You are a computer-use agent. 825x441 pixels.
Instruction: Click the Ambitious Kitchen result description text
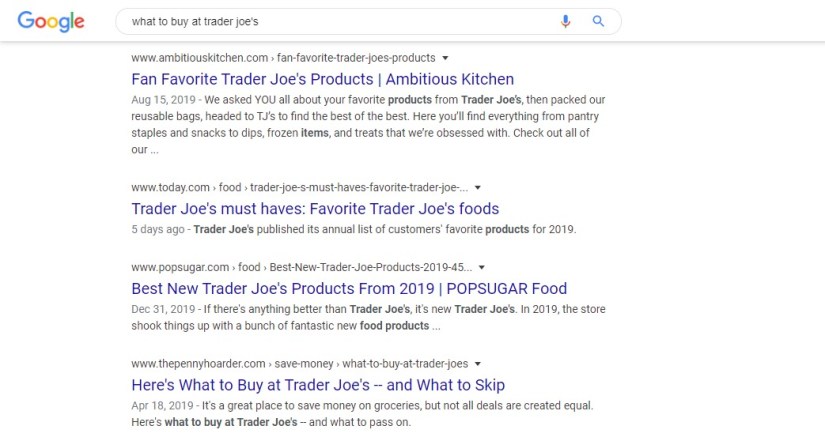pos(368,126)
